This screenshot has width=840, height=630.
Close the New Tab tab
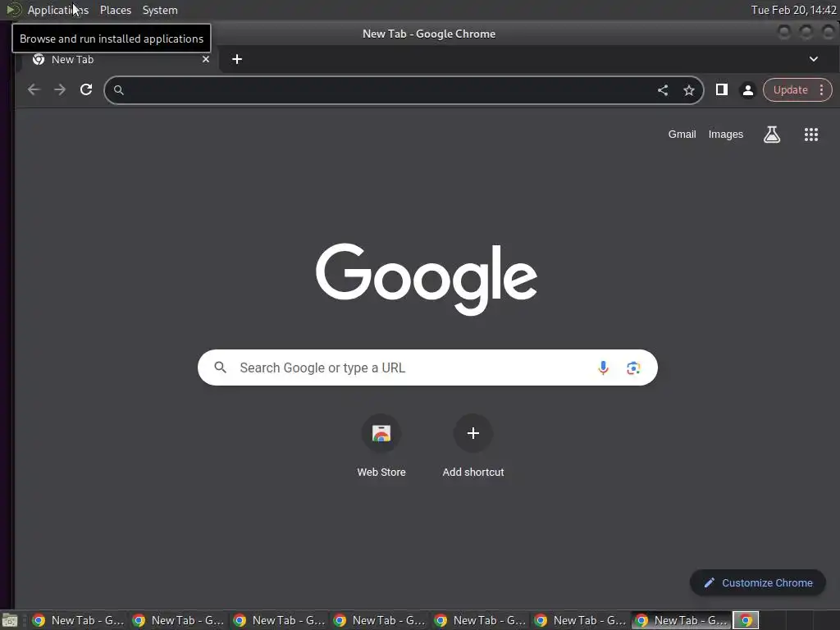(x=206, y=59)
